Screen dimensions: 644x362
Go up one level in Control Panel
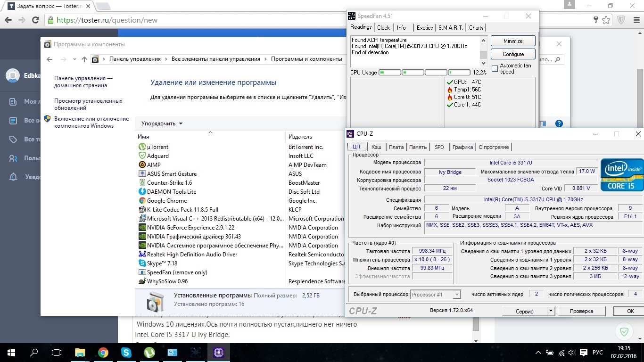(x=84, y=59)
